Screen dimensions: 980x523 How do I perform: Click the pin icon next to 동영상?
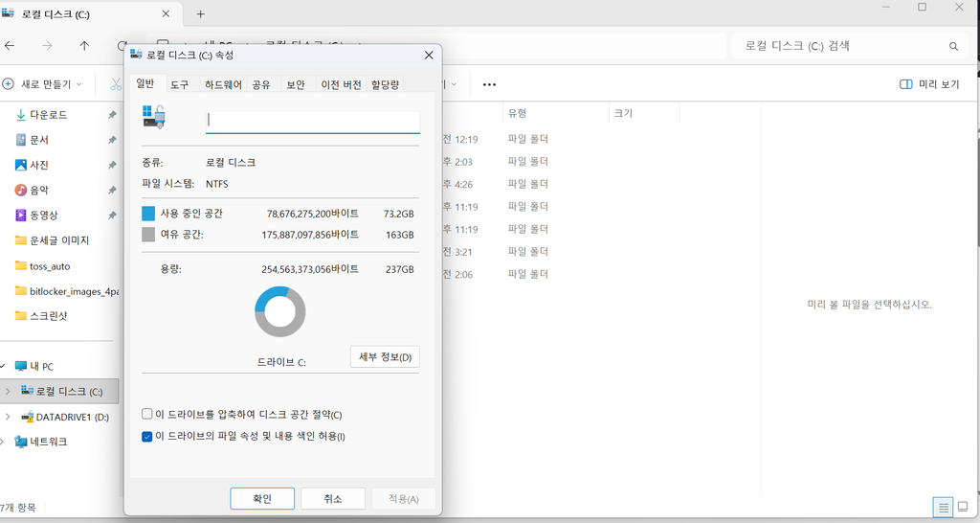[x=112, y=215]
